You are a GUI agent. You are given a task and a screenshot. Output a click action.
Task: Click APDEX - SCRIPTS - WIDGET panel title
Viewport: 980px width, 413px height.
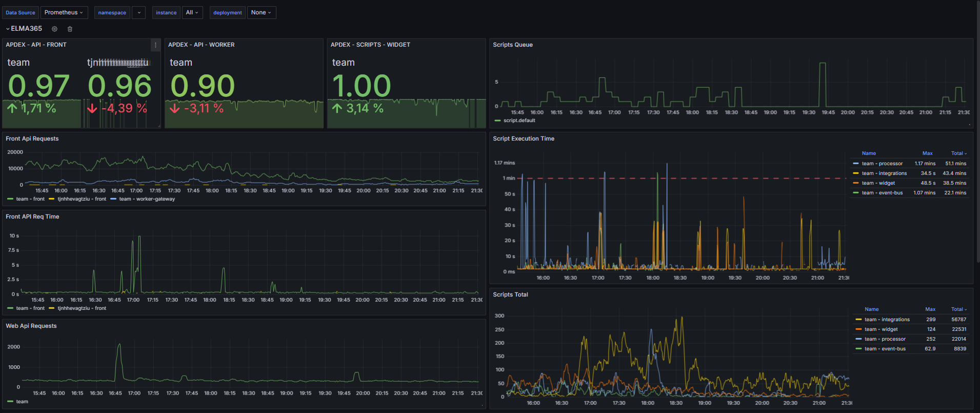(x=370, y=45)
